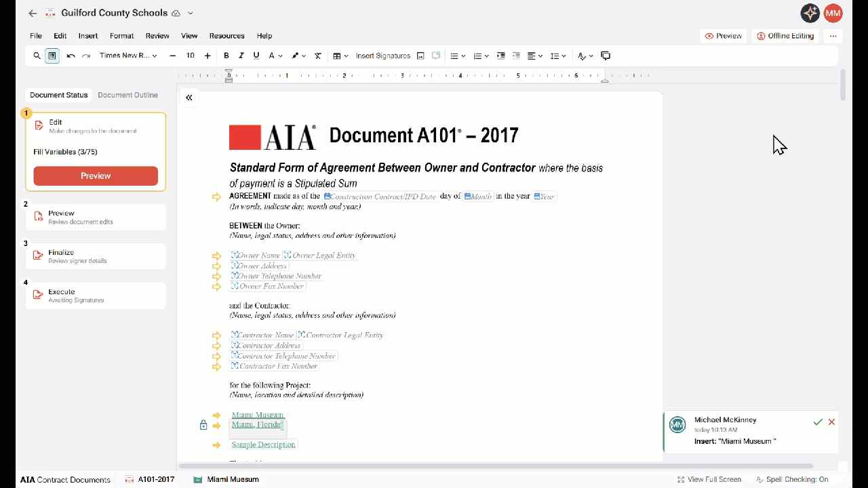The height and width of the screenshot is (488, 868).
Task: Open the search tool in the toolbar
Action: 37,56
